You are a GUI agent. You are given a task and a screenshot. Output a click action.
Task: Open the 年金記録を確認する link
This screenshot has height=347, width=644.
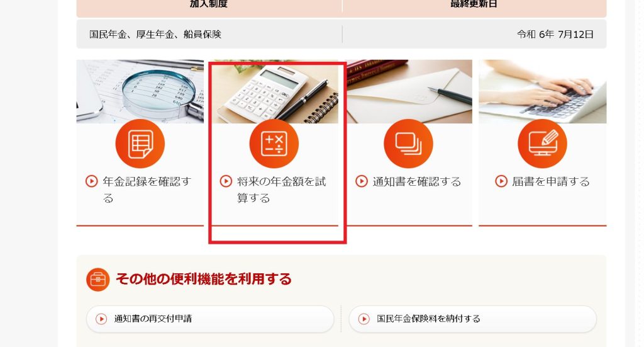(x=147, y=190)
